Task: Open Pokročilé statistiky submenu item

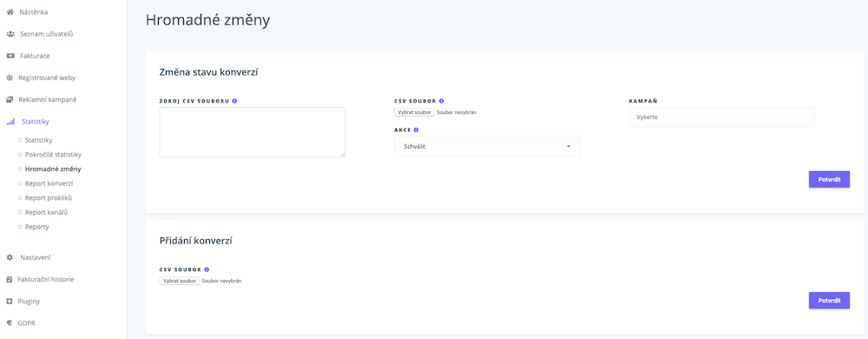Action: pos(53,155)
